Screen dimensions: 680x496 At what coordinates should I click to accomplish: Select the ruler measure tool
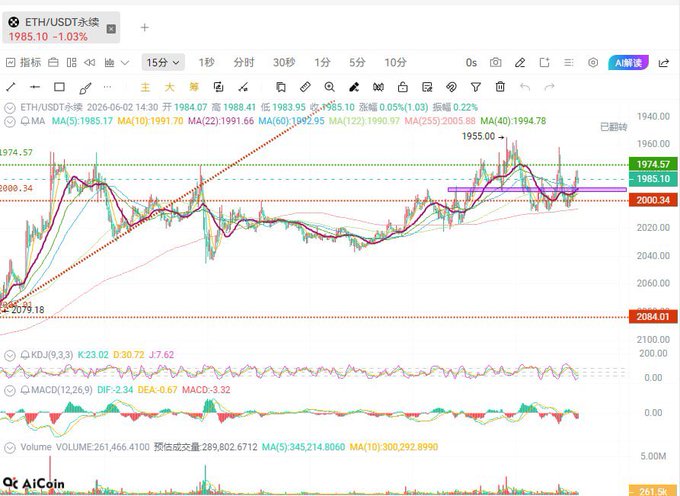(305, 87)
